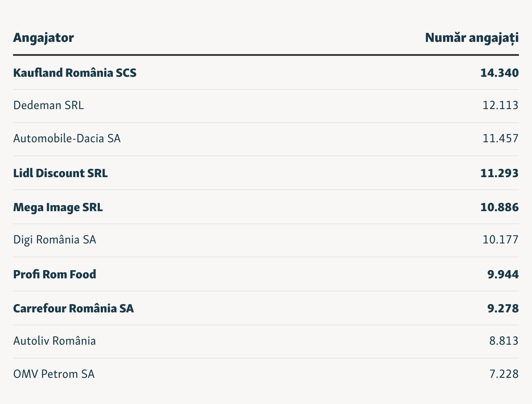Select the Digi România SA entry
The height and width of the screenshot is (404, 532).
coord(55,240)
